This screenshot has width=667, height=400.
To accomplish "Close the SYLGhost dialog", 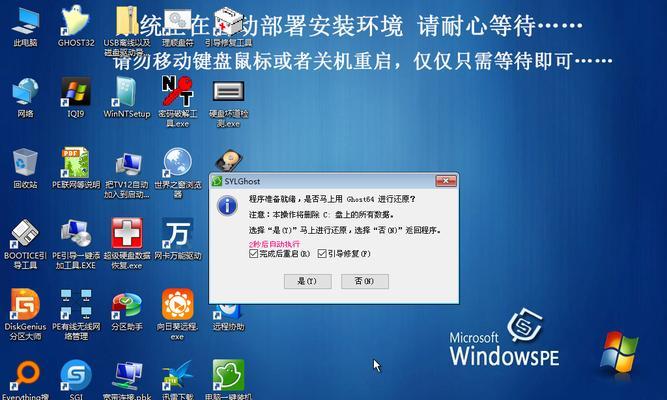I will click(x=446, y=181).
